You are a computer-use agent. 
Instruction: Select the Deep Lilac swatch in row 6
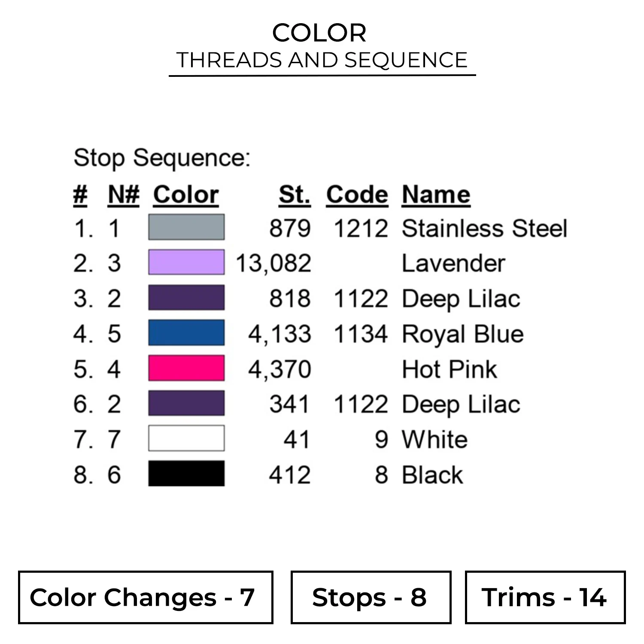tap(186, 403)
